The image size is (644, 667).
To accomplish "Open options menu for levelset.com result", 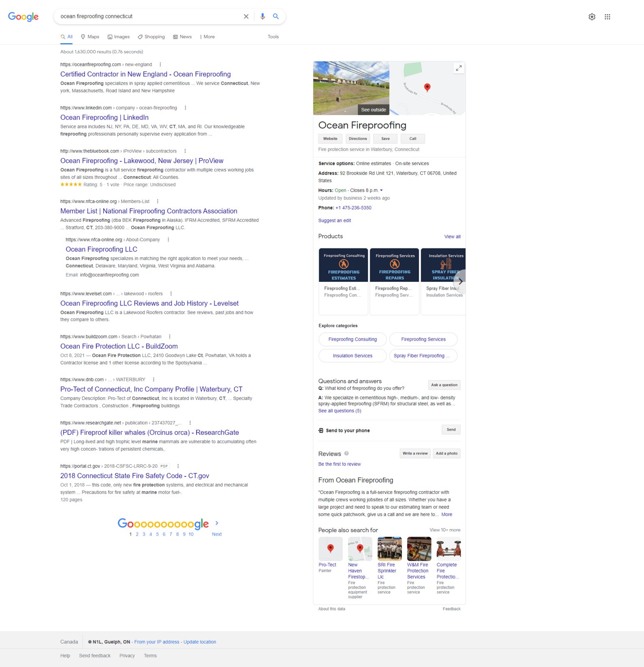I will [x=171, y=294].
